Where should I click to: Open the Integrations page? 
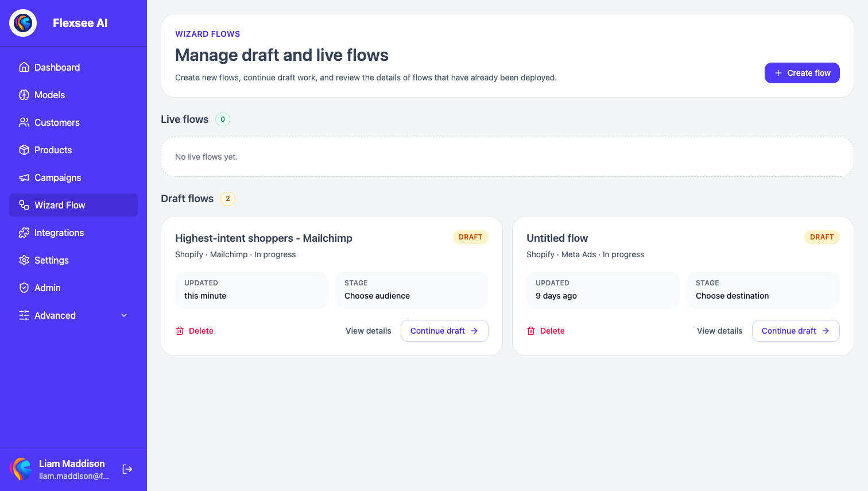point(73,233)
